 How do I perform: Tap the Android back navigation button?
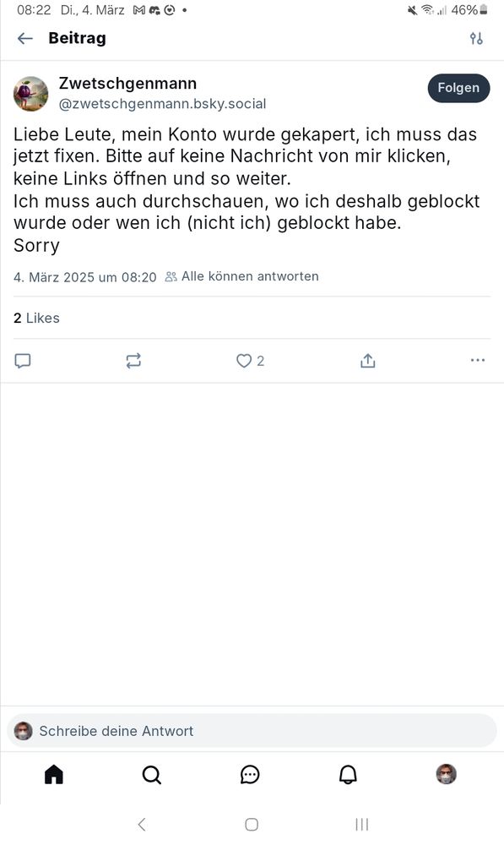click(x=142, y=824)
